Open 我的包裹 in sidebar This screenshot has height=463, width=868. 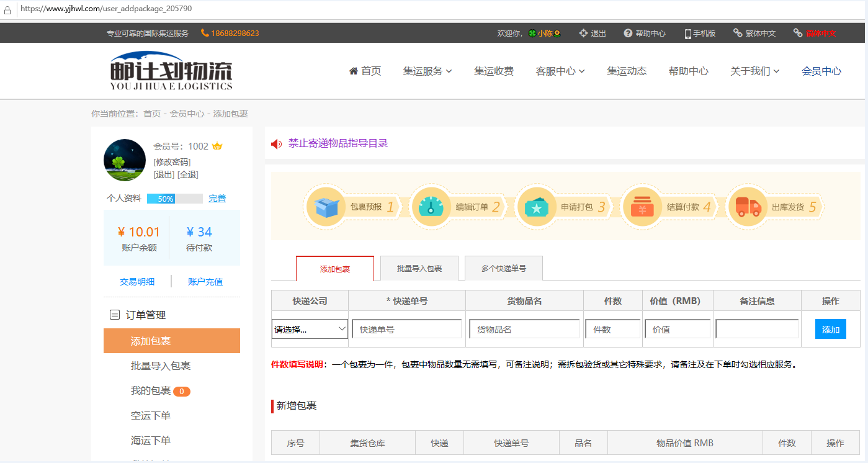click(x=151, y=390)
